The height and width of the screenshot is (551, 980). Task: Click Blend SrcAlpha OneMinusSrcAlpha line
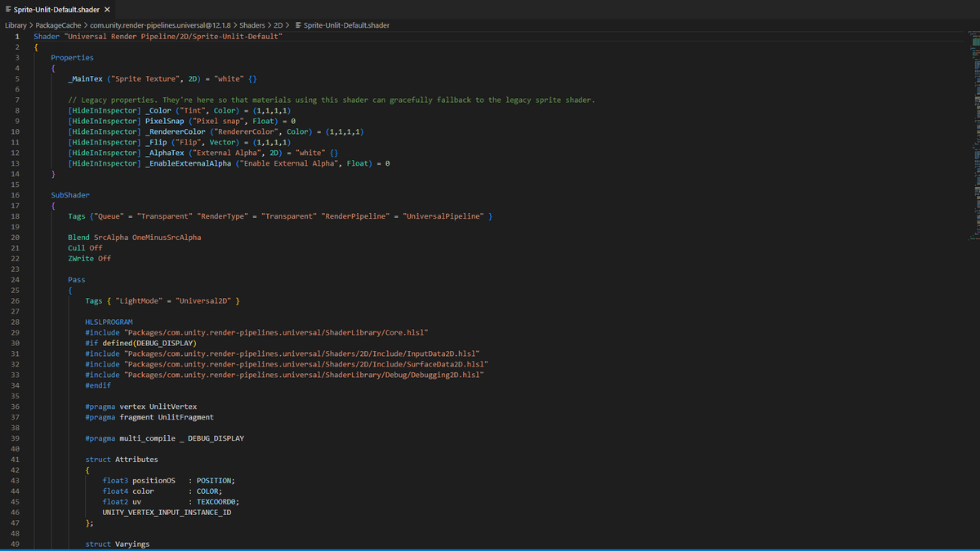pos(135,238)
